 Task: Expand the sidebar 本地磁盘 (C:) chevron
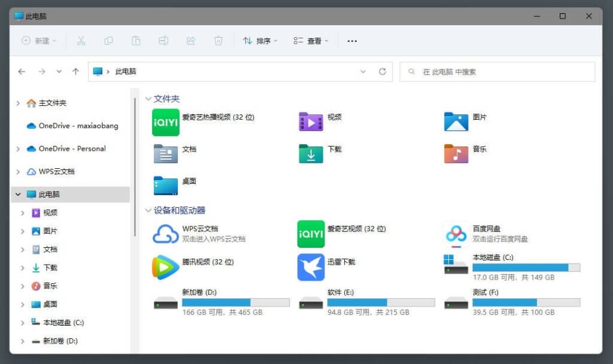[23, 323]
